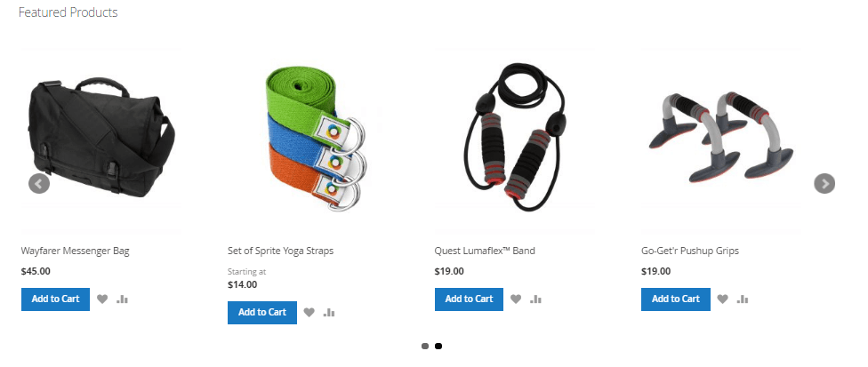Add Go-Get'r Pushup Grips to wishlist heart
Viewport: 868px width, 367px height.
point(722,299)
